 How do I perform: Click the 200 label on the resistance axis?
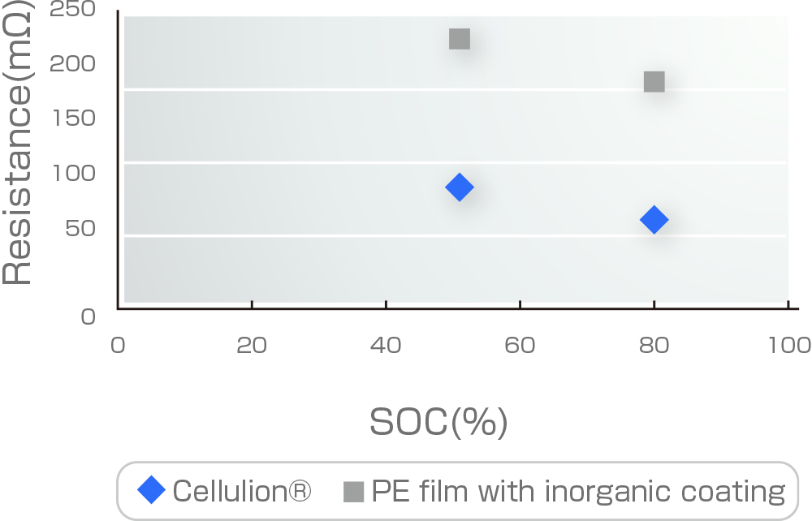click(72, 63)
